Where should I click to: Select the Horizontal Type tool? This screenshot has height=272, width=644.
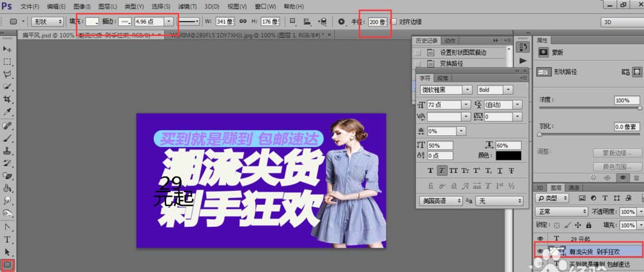pos(7,240)
